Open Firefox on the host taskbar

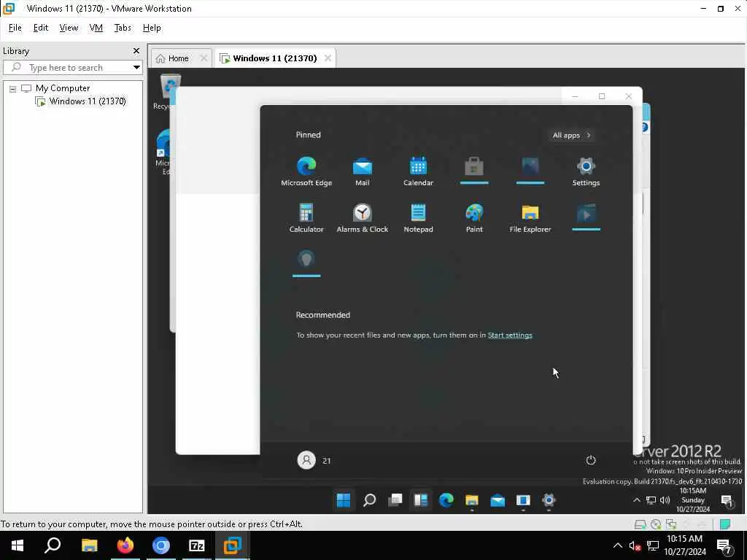tap(125, 545)
